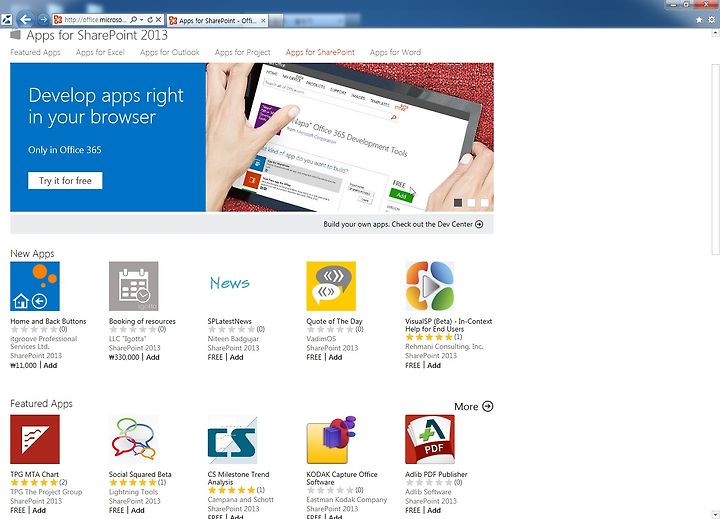Open the Featured Apps menu item

click(x=35, y=52)
